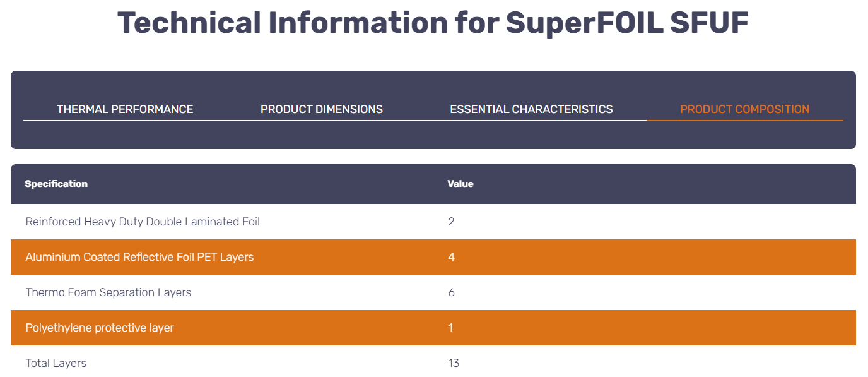Switch to the Thermal Performance tab
The width and height of the screenshot is (868, 377).
[x=125, y=109]
